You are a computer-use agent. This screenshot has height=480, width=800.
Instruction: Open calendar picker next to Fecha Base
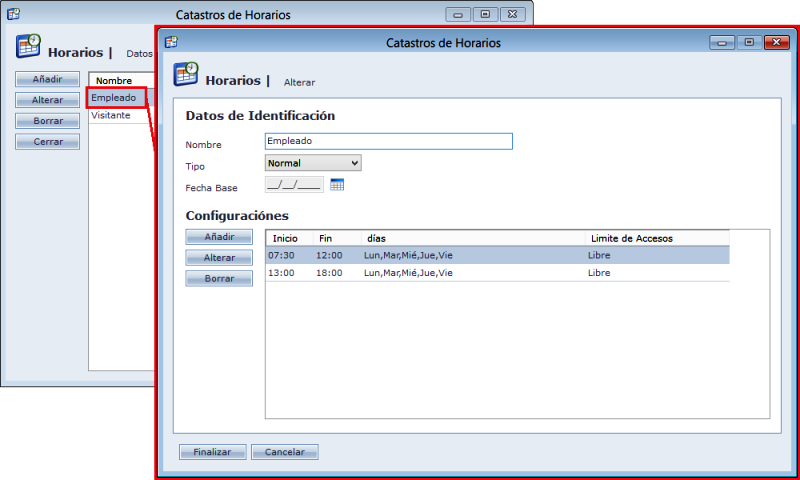tap(337, 185)
